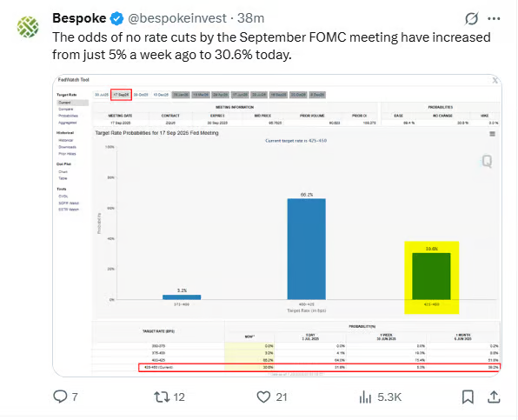The width and height of the screenshot is (518, 420).
Task: Click the Bespoke display name
Action: (79, 18)
